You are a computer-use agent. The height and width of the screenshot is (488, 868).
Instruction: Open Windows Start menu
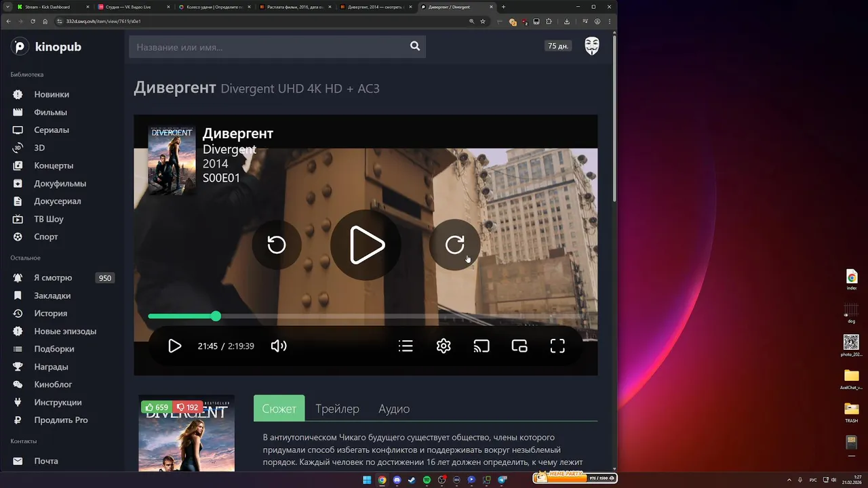pos(367,480)
